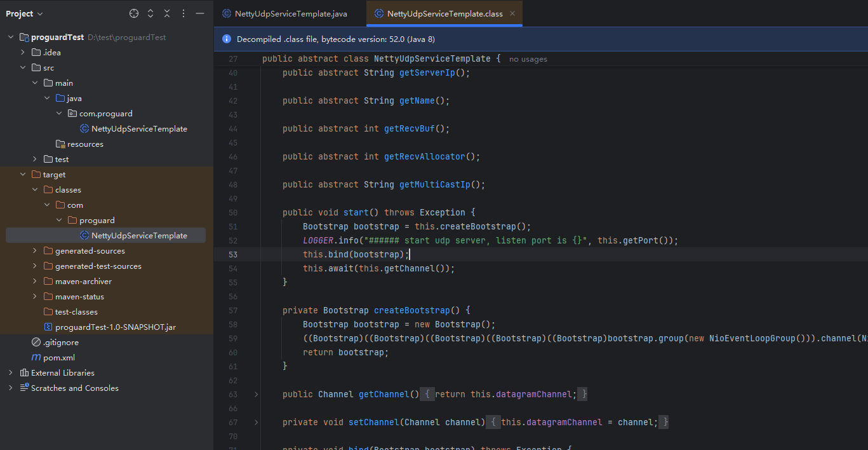Click getServerIp method name

[427, 73]
